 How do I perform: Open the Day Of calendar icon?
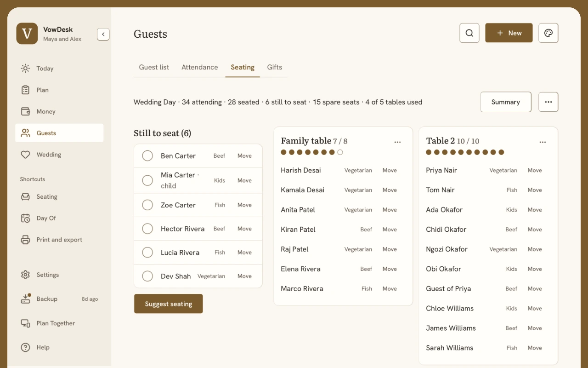click(x=26, y=218)
